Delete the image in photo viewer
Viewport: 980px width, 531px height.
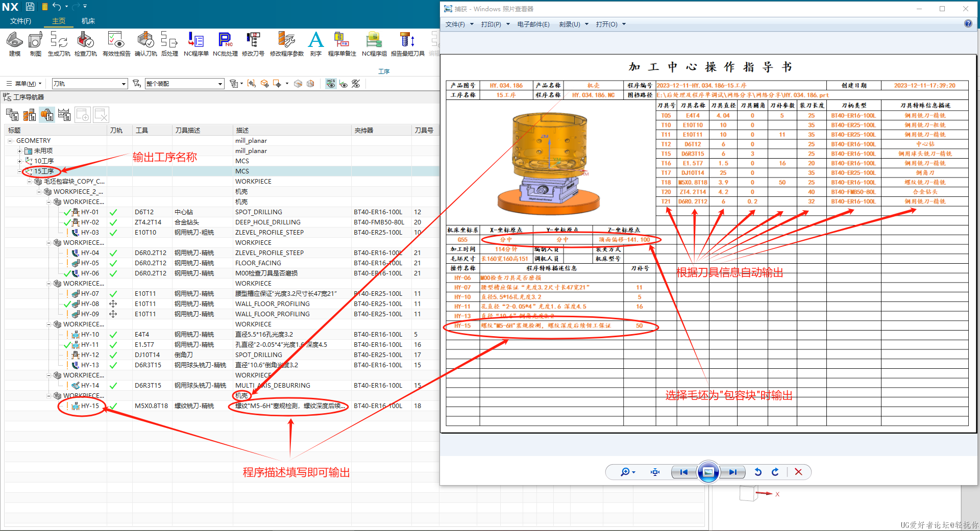[799, 472]
